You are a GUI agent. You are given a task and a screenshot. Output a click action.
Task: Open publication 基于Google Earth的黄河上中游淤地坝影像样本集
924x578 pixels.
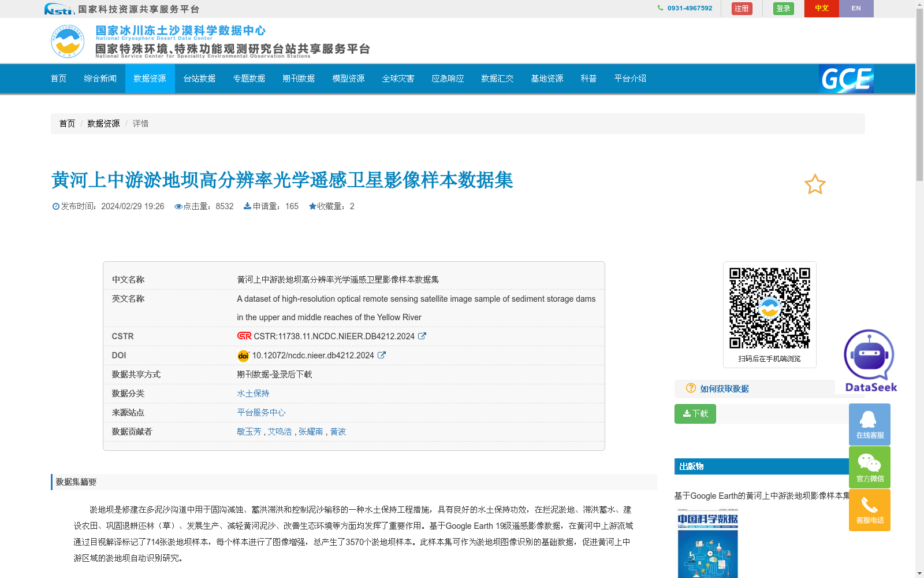coord(762,496)
